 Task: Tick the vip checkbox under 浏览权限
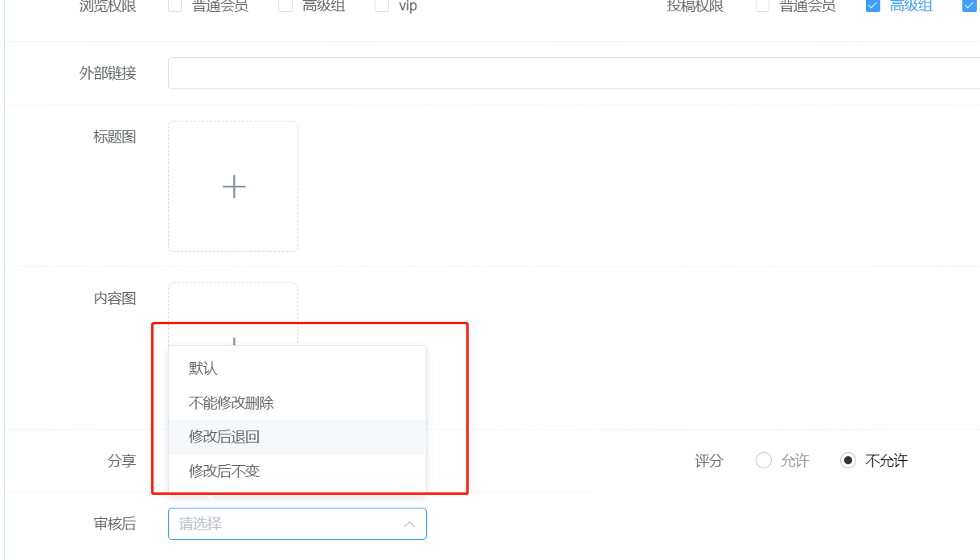(383, 6)
